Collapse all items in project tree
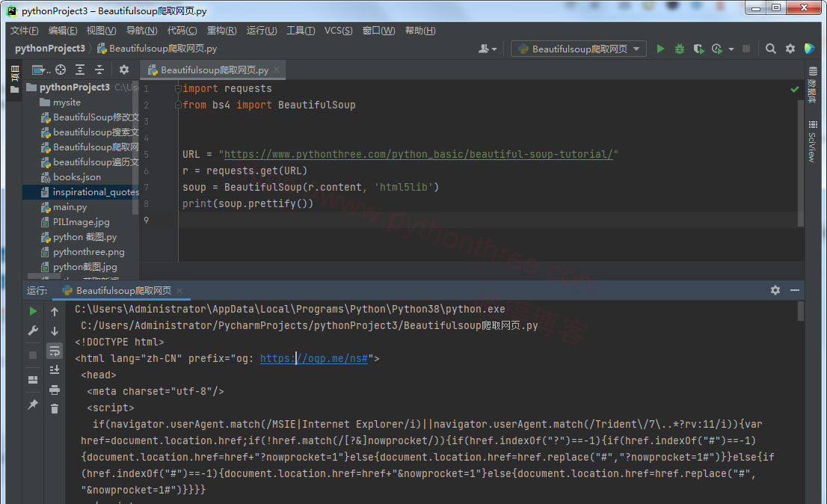The height and width of the screenshot is (504, 827). (99, 70)
